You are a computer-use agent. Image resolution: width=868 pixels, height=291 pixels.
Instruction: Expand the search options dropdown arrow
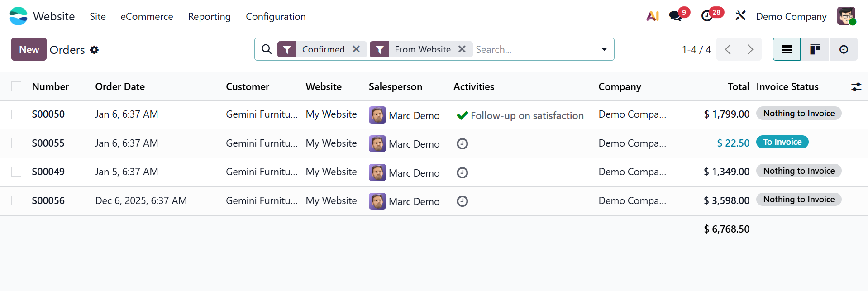pyautogui.click(x=604, y=49)
